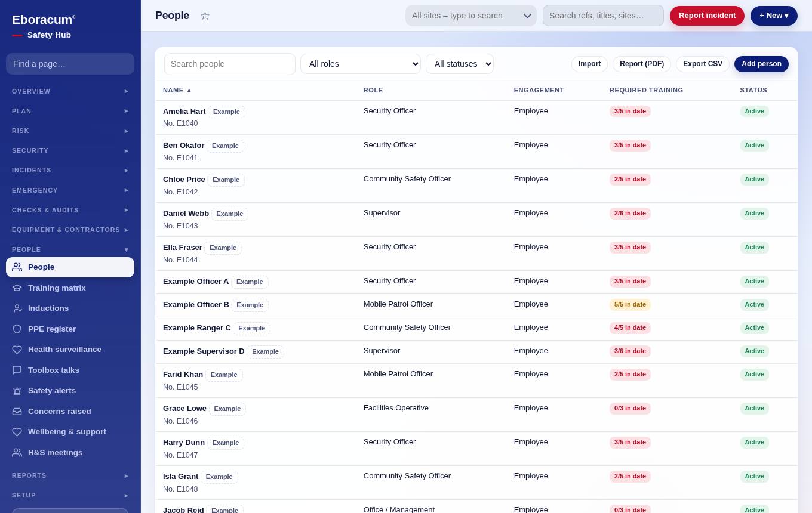This screenshot has width=812, height=513.
Task: Click the PPE register shield icon
Action: [x=17, y=329]
